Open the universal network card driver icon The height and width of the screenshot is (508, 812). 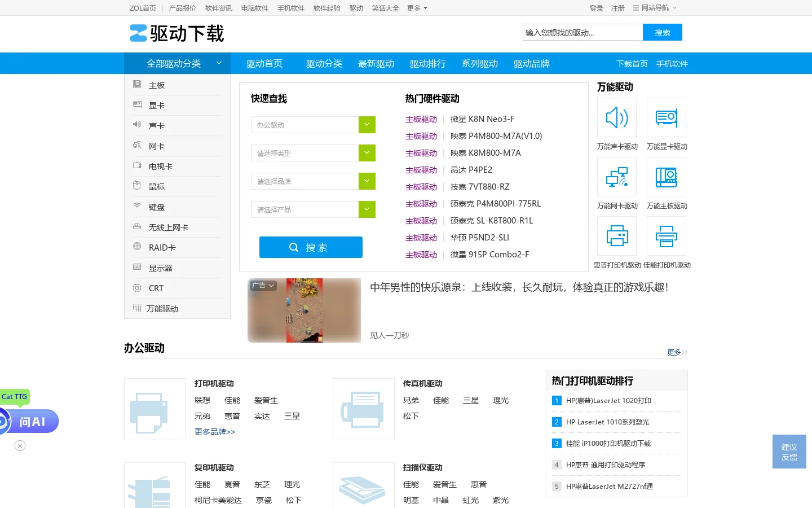pyautogui.click(x=617, y=177)
